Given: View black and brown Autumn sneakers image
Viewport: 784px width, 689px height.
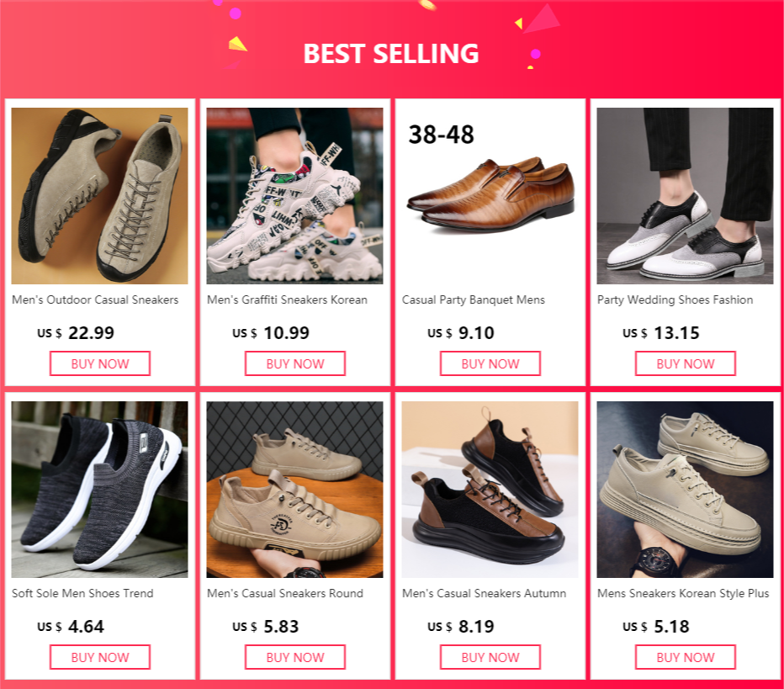Looking at the screenshot, I should pos(490,490).
